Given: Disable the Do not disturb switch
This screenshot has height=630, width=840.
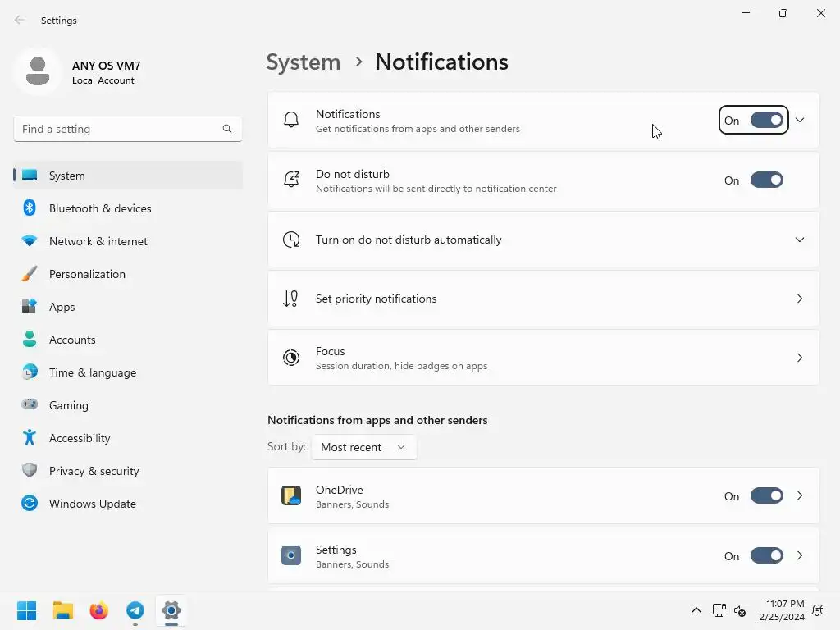Looking at the screenshot, I should point(766,180).
